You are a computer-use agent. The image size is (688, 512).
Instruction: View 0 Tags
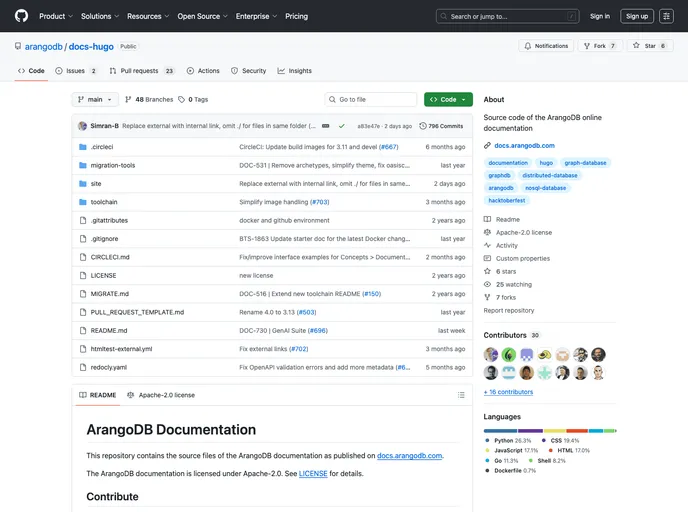(x=193, y=100)
